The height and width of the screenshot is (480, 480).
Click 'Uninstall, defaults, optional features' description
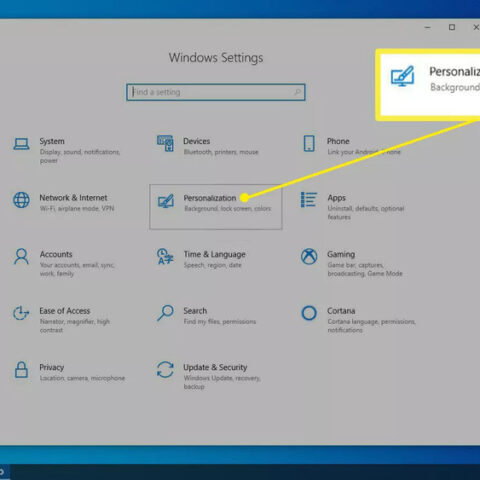tap(366, 213)
